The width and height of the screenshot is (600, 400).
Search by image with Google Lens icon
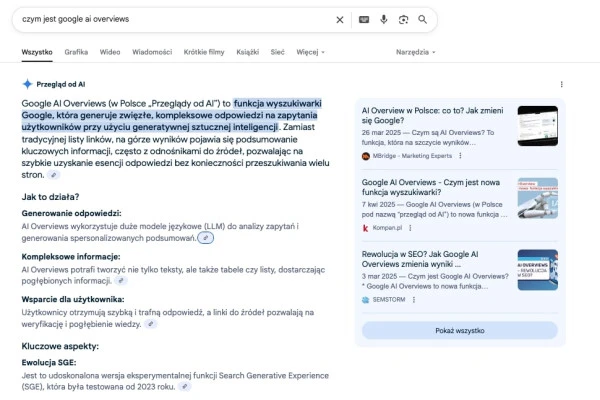403,19
